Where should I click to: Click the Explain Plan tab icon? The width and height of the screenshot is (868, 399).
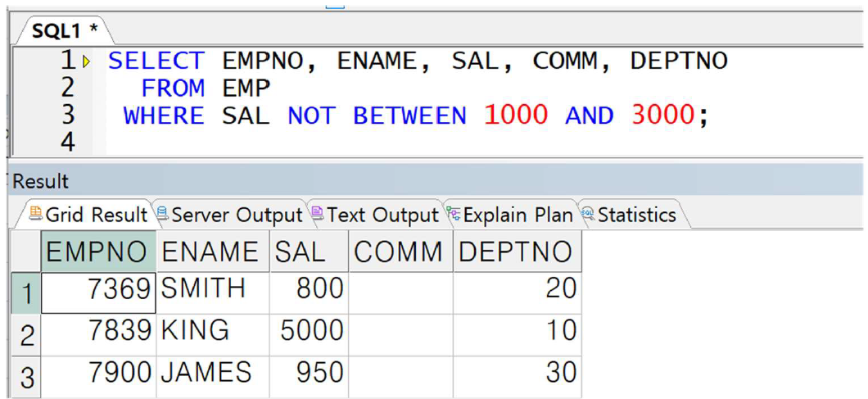[x=454, y=214]
